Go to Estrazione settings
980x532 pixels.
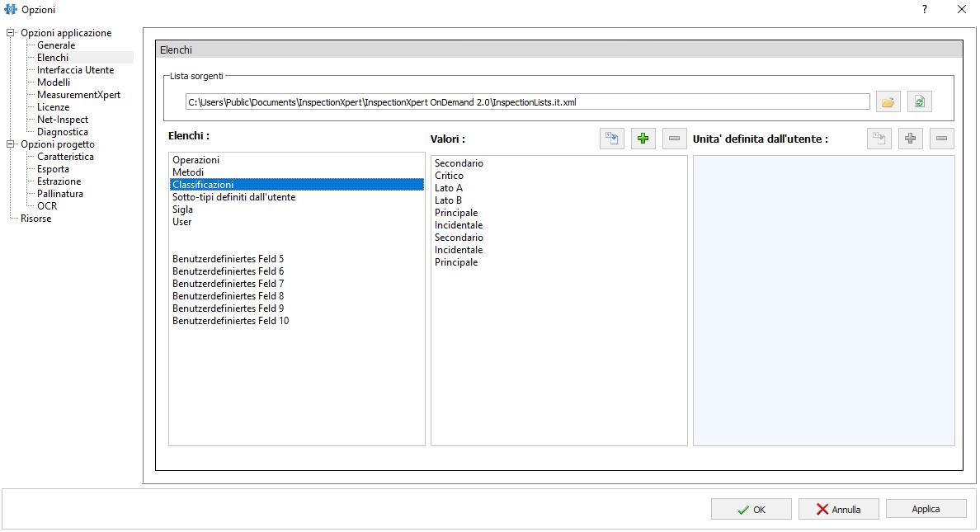click(x=59, y=181)
